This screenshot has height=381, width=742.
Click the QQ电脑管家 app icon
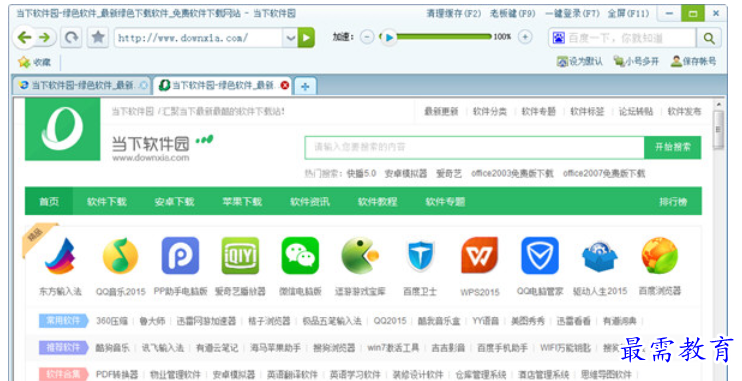pyautogui.click(x=540, y=256)
